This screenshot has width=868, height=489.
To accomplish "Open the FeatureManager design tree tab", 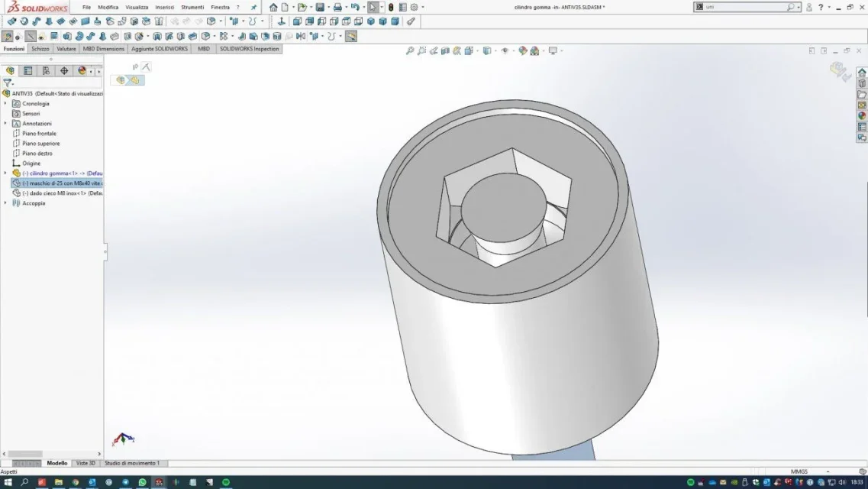I will coord(10,71).
